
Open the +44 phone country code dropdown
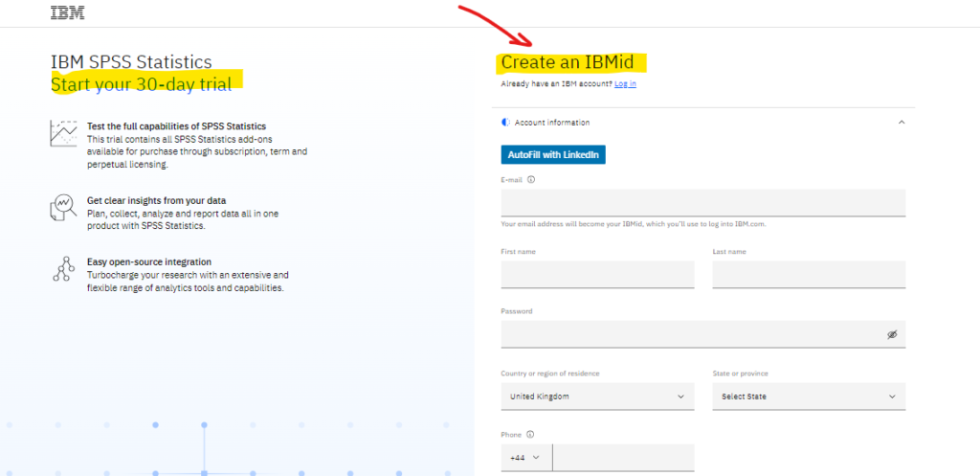click(x=525, y=458)
